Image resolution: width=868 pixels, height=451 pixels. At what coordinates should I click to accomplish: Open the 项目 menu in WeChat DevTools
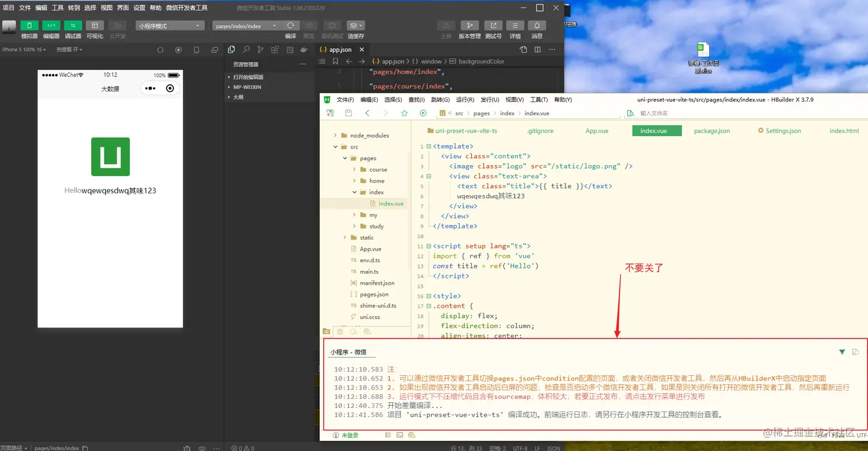coord(9,8)
